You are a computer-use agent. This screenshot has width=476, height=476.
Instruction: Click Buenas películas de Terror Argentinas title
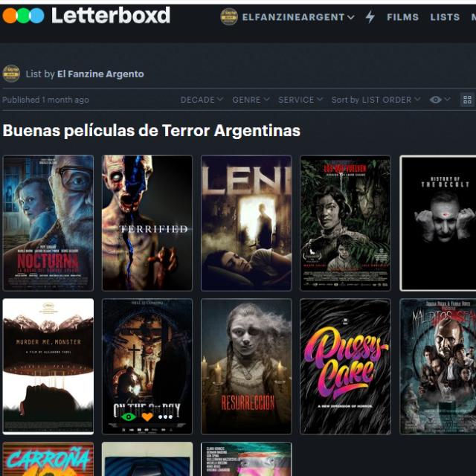point(152,131)
